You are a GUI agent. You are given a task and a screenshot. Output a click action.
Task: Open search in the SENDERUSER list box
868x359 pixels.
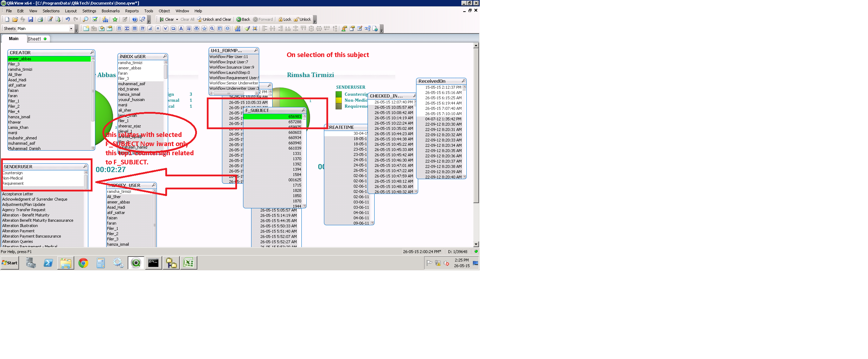85,166
